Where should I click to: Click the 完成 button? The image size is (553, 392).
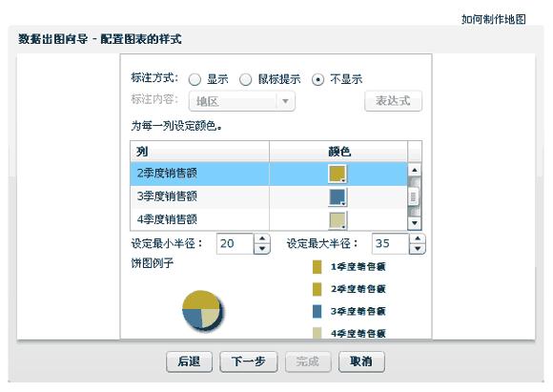(308, 361)
